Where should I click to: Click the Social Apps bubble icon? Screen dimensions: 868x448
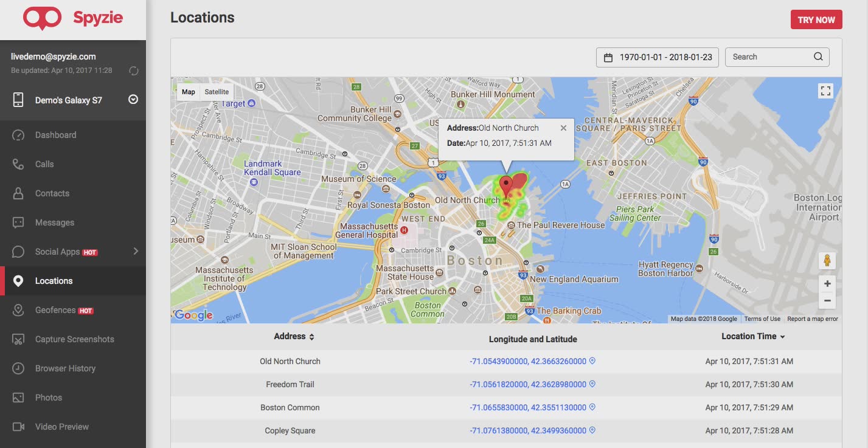18,252
